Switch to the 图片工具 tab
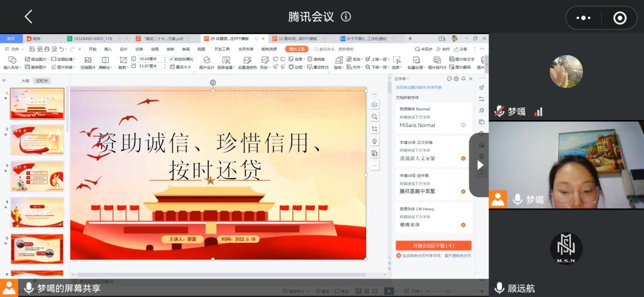The width and height of the screenshot is (644, 297). pos(296,48)
